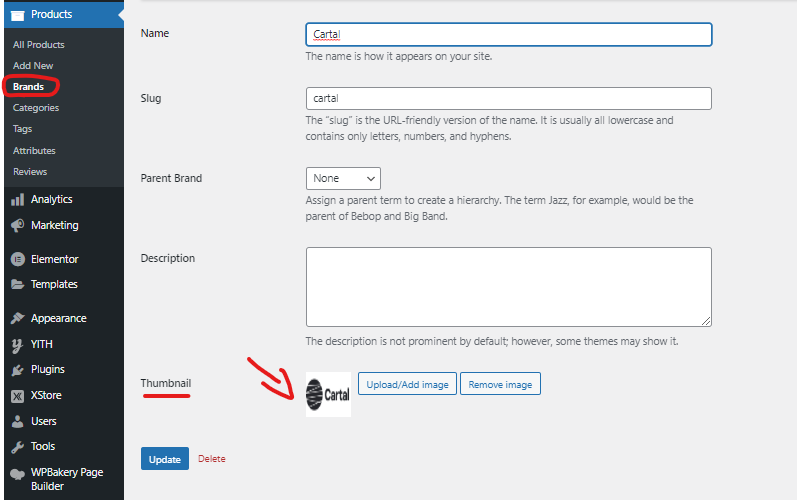Click the slug URL-friendly help text
The width and height of the screenshot is (797, 500).
[489, 128]
